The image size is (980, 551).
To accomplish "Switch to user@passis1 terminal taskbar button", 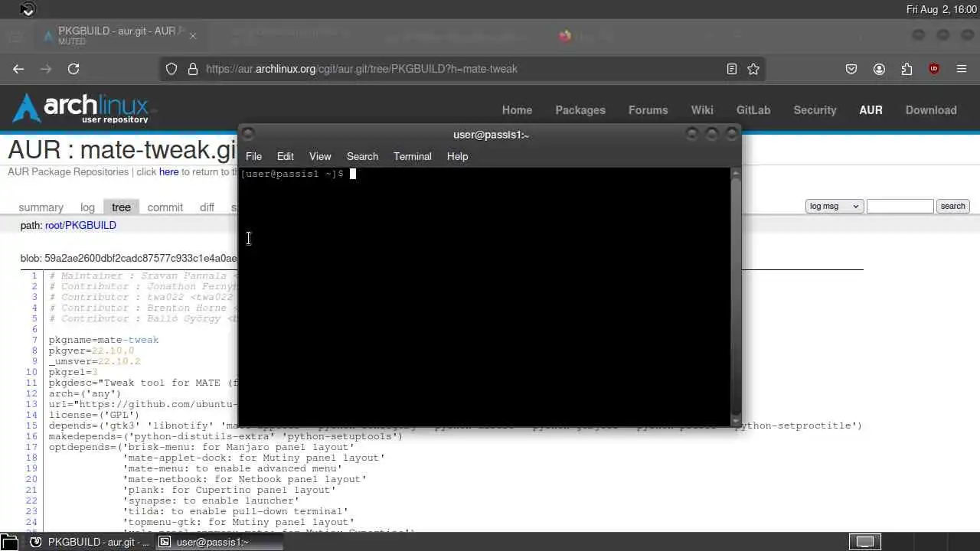I will point(218,542).
